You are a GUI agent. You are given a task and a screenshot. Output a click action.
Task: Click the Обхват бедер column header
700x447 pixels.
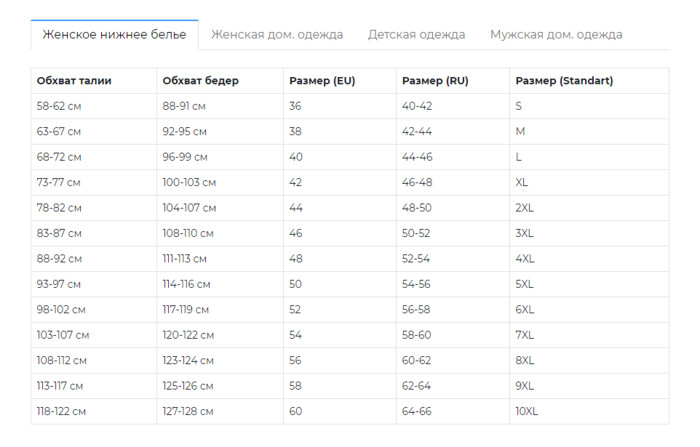(x=200, y=81)
